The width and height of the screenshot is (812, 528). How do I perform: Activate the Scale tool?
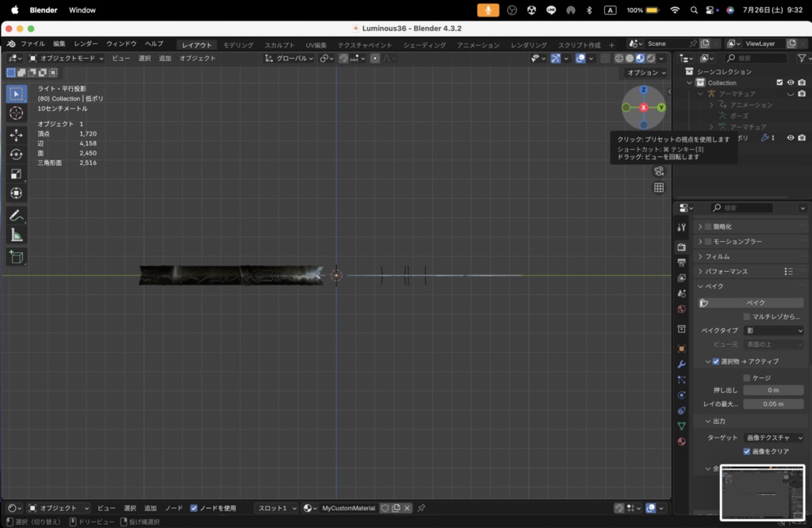tap(16, 174)
